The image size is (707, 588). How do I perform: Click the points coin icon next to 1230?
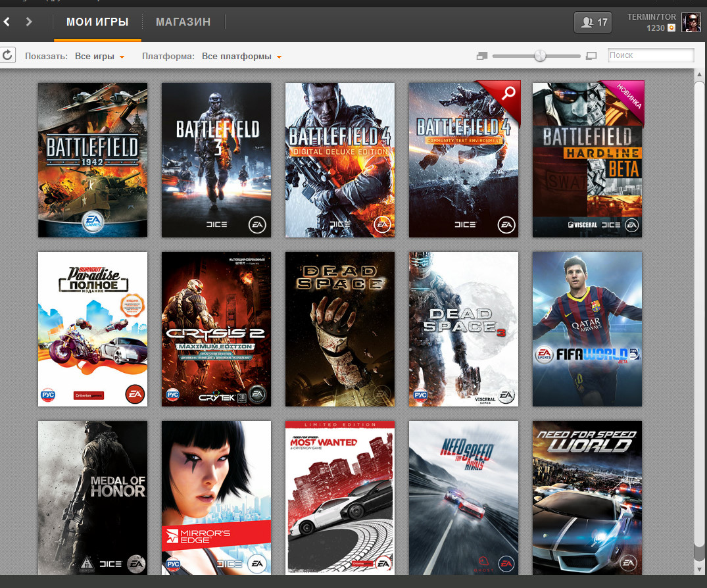point(671,28)
